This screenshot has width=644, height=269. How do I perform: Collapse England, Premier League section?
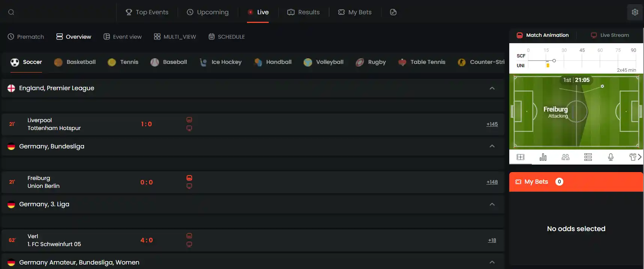(492, 88)
